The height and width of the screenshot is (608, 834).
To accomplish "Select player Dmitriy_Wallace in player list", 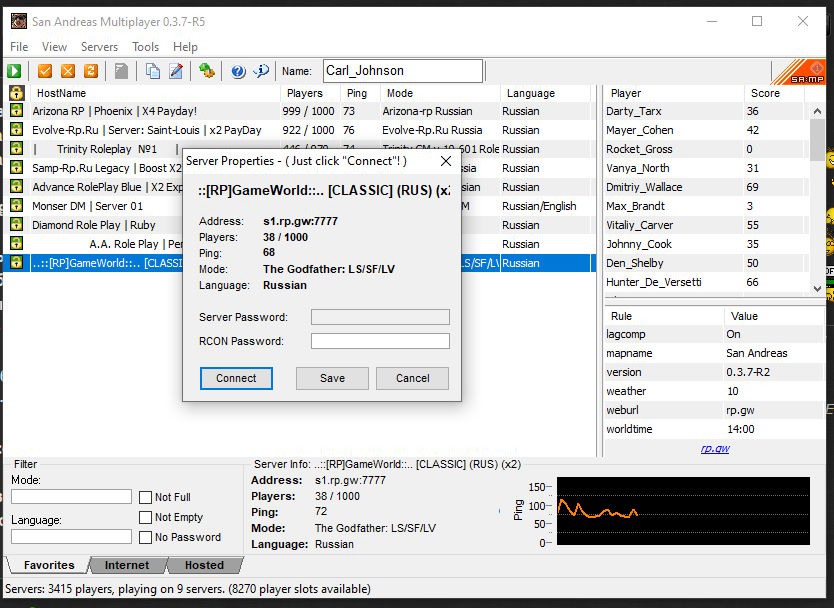I will coord(707,187).
